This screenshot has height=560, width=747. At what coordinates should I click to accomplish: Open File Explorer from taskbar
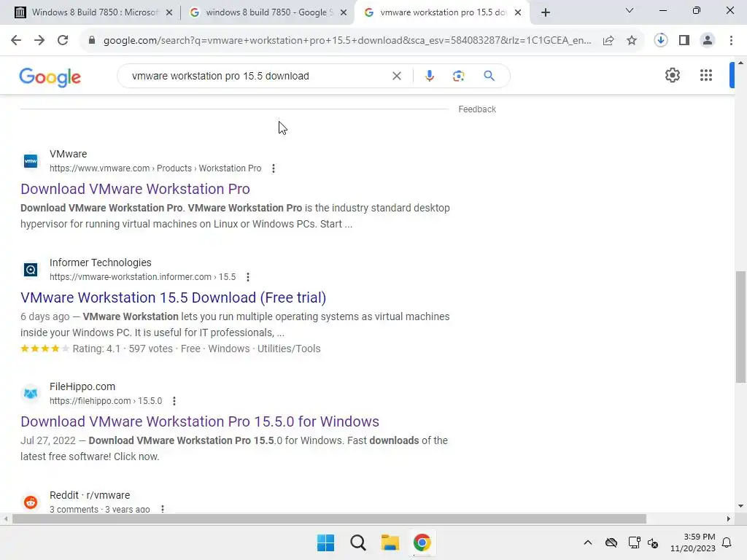[x=390, y=542]
